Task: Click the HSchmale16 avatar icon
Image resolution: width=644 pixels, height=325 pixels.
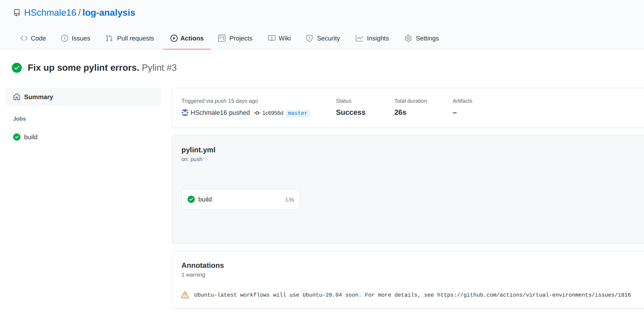Action: (185, 113)
